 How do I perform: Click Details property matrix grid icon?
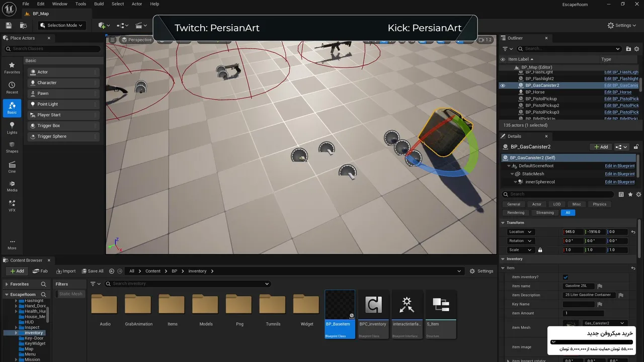click(x=621, y=194)
